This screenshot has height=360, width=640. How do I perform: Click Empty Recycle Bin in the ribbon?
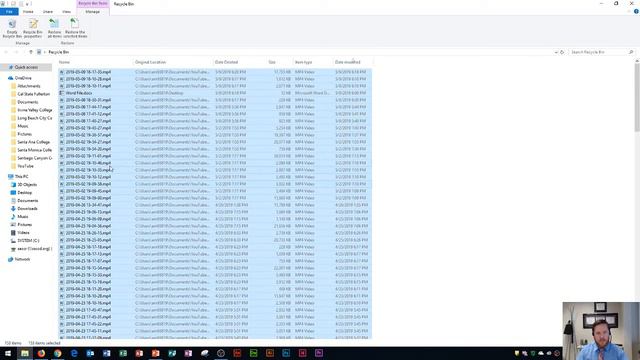[x=12, y=29]
